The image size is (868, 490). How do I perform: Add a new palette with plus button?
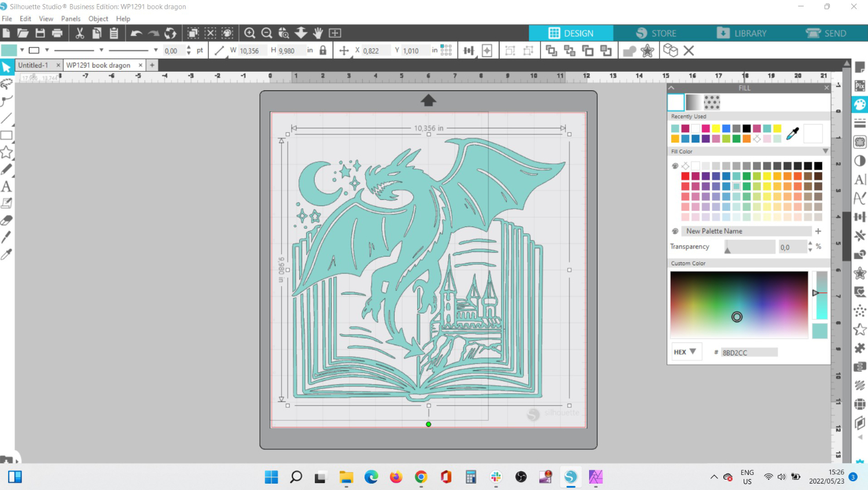818,231
